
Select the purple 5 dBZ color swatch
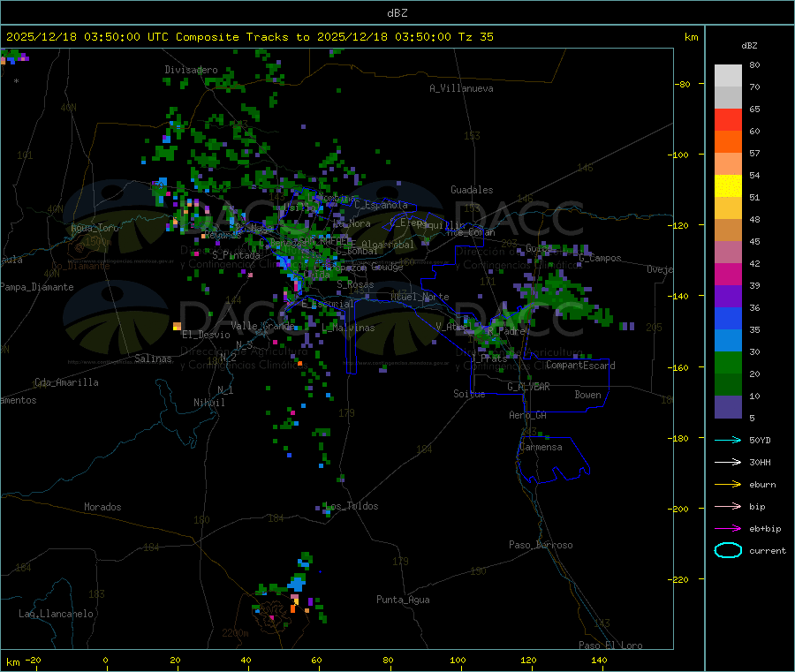pos(728,407)
